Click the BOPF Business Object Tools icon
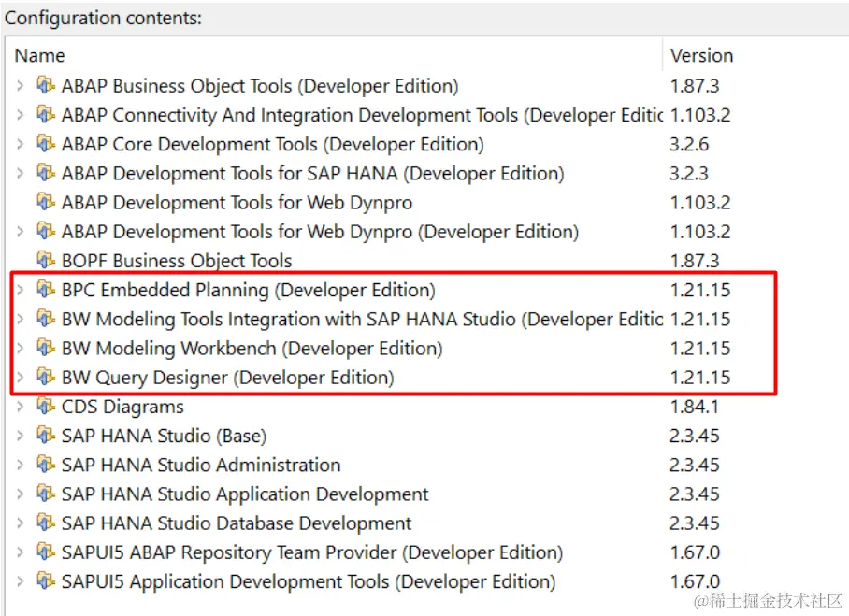Screen dimensions: 849x616 44,260
